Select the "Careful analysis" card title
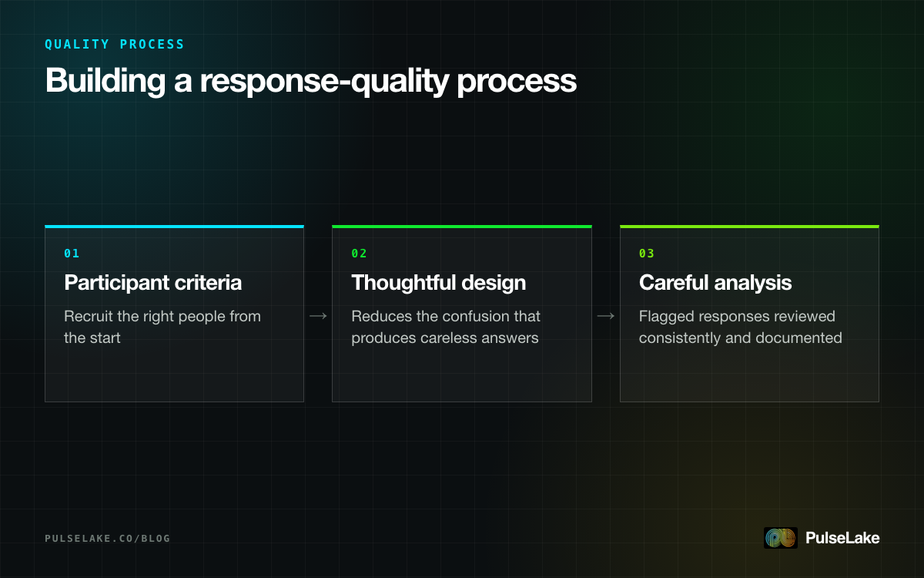The image size is (924, 578). (715, 283)
